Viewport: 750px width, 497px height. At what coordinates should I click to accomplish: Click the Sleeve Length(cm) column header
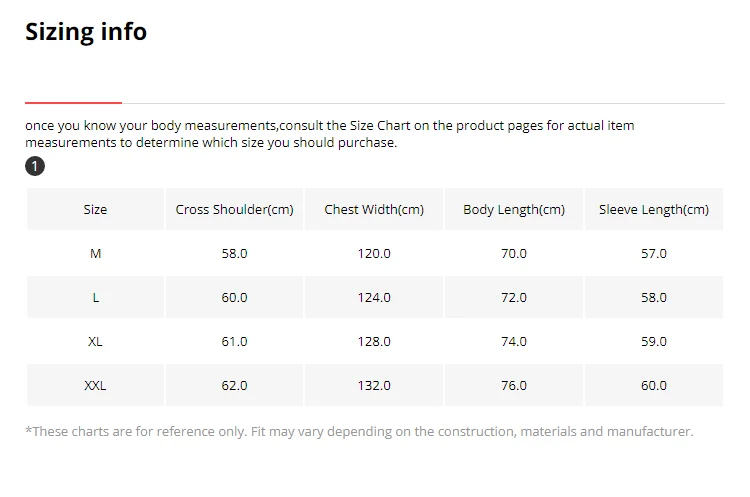(x=654, y=210)
